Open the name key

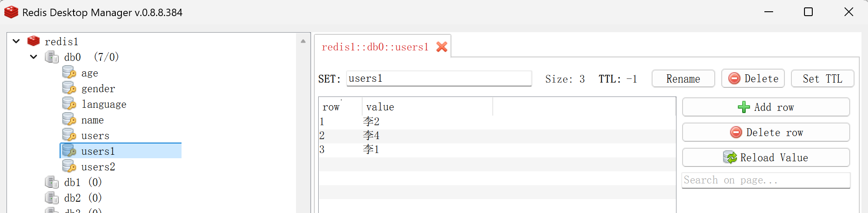pyautogui.click(x=93, y=120)
